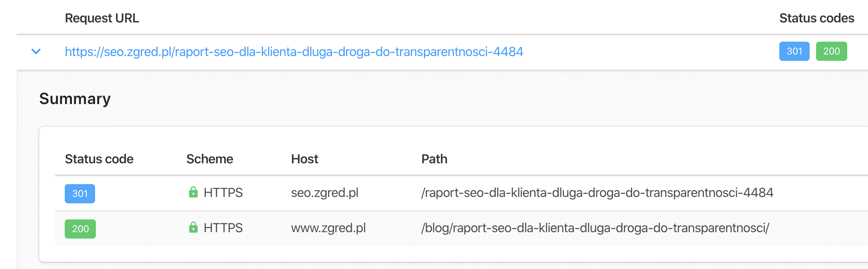Click the /blog/raport-seo path cell
Screen dimensions: 868x269
pyautogui.click(x=595, y=228)
